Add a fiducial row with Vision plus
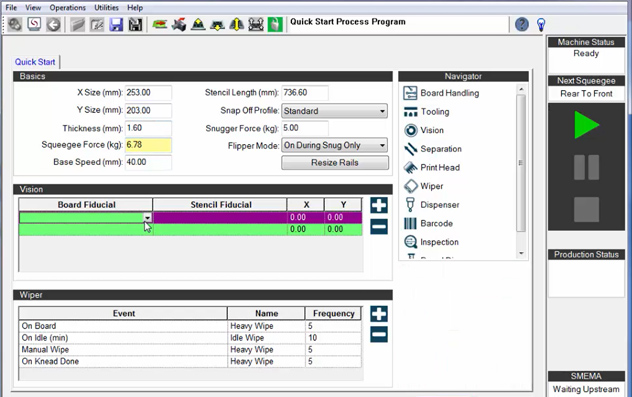The height and width of the screenshot is (397, 632). (379, 205)
